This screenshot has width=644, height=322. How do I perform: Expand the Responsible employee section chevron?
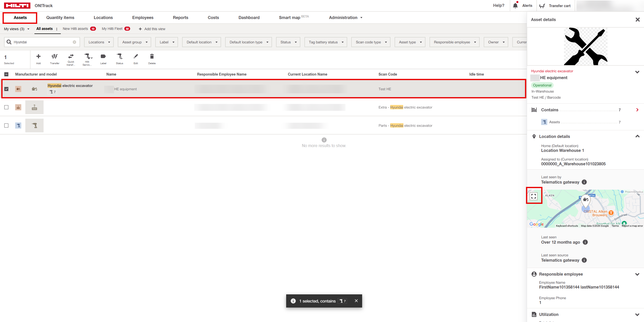(637, 274)
